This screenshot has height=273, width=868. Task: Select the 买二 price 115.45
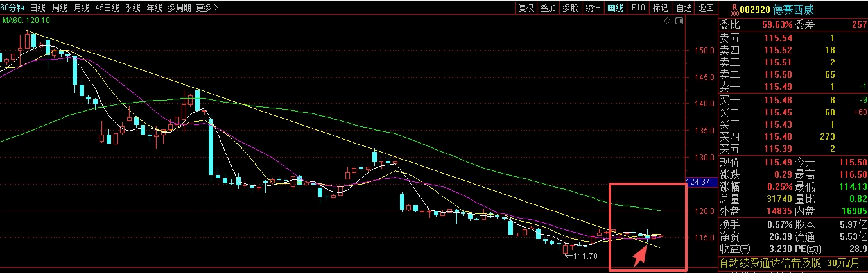[778, 112]
